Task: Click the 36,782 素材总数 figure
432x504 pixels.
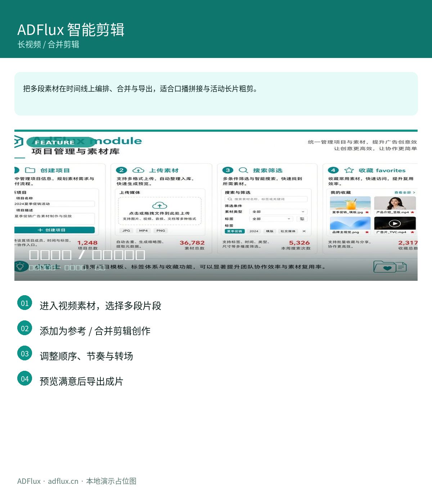Action: click(x=192, y=245)
